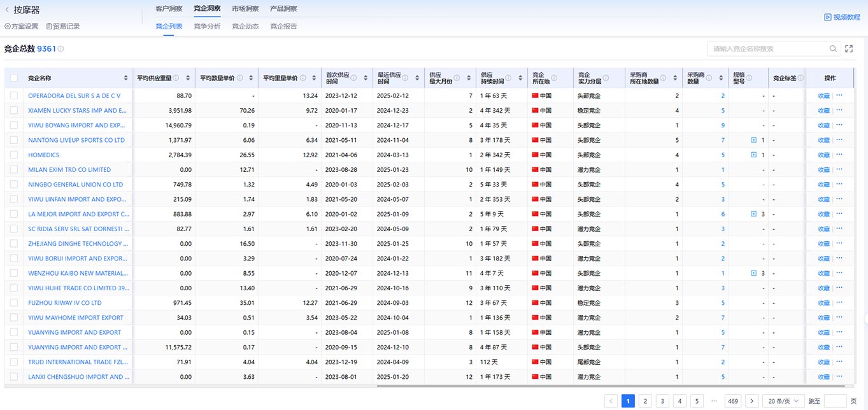Check the HOMEDICS row checkbox
The image size is (868, 410).
(x=14, y=155)
